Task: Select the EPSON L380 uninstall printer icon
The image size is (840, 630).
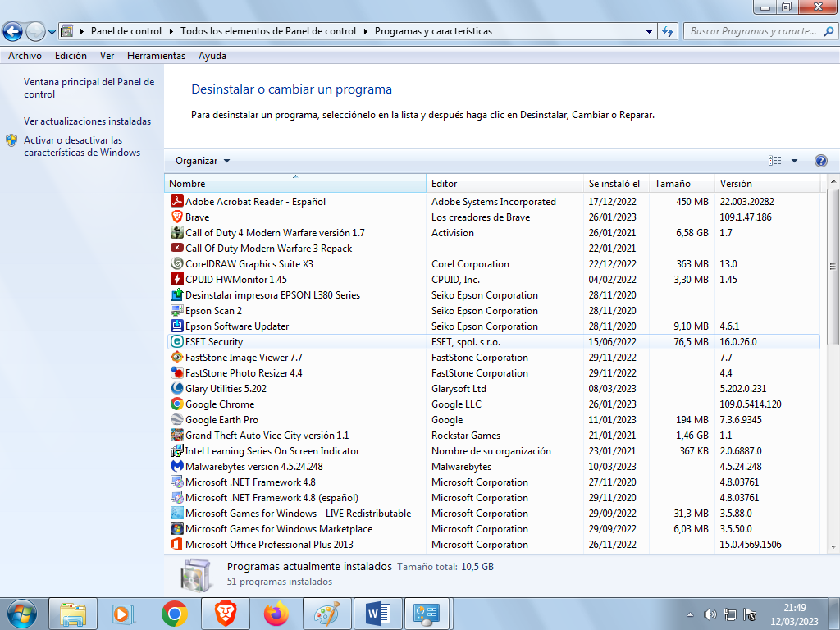Action: [177, 294]
